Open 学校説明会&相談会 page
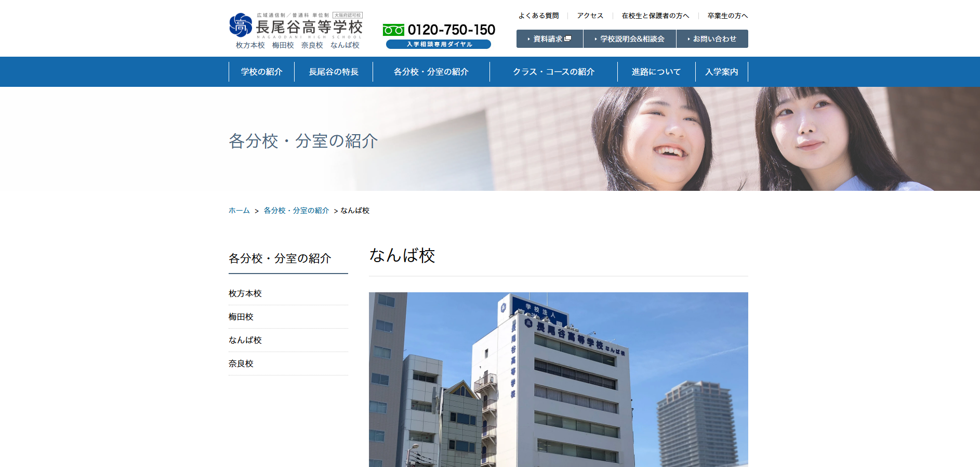This screenshot has height=467, width=980. pos(630,39)
